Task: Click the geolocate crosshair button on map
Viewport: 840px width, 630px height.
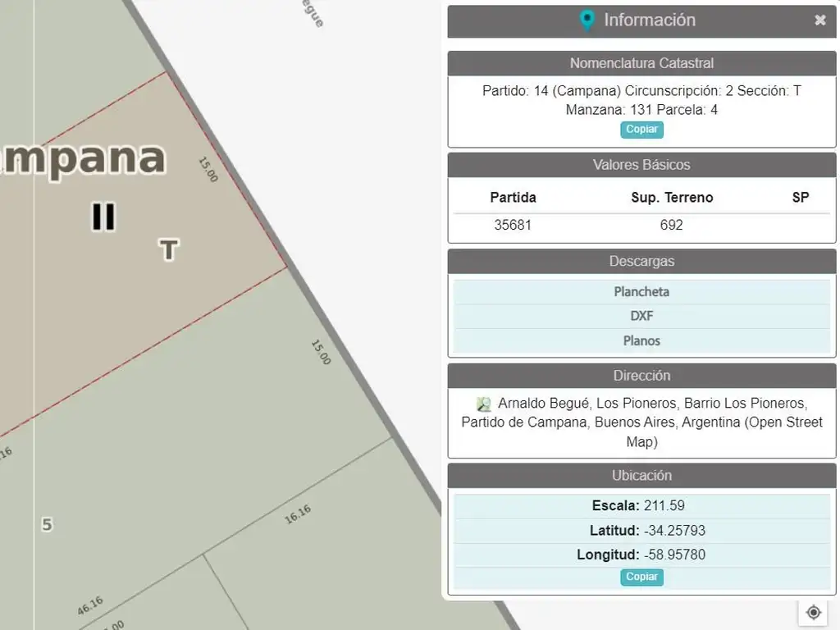Action: [813, 612]
